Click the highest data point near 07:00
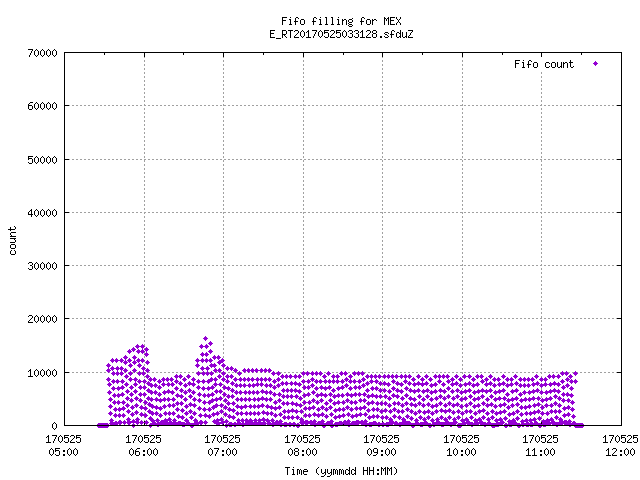 coord(205,339)
